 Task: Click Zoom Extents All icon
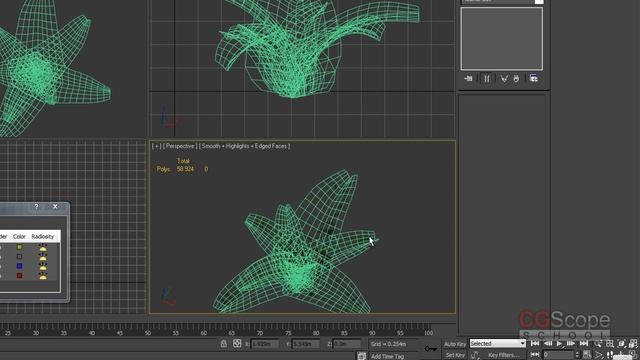633,344
